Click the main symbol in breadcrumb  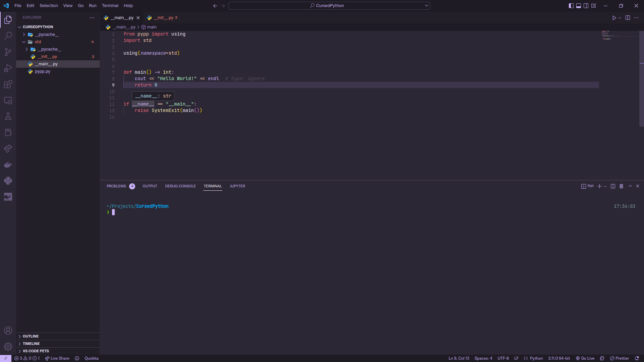point(149,27)
